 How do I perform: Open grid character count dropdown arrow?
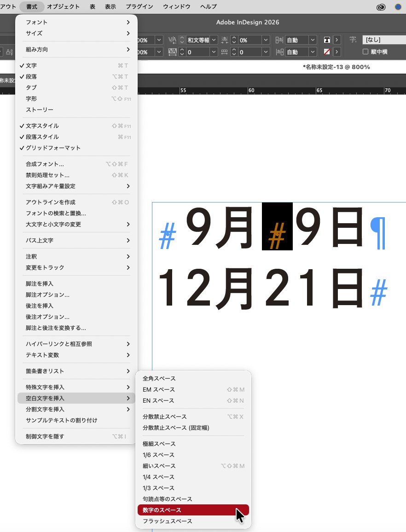click(266, 52)
